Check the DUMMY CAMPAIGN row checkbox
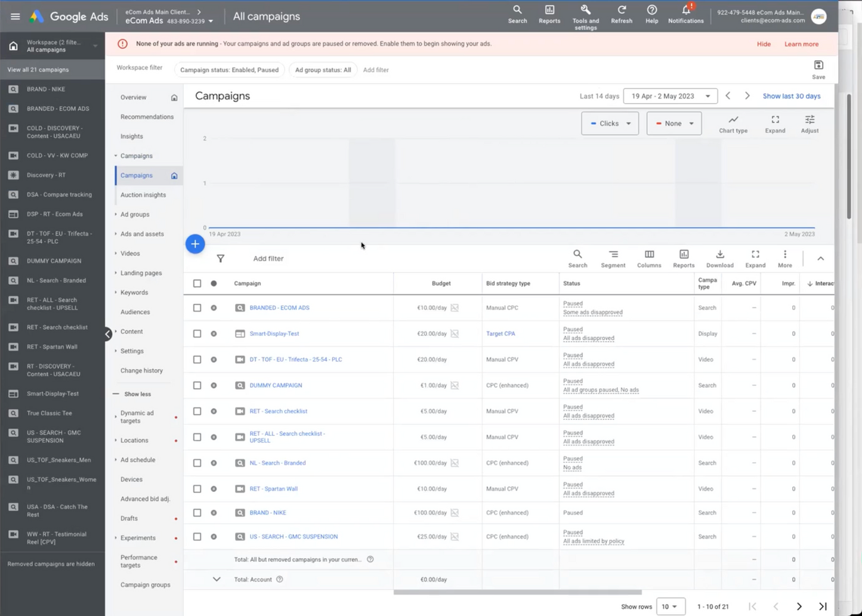862x616 pixels. (x=197, y=385)
